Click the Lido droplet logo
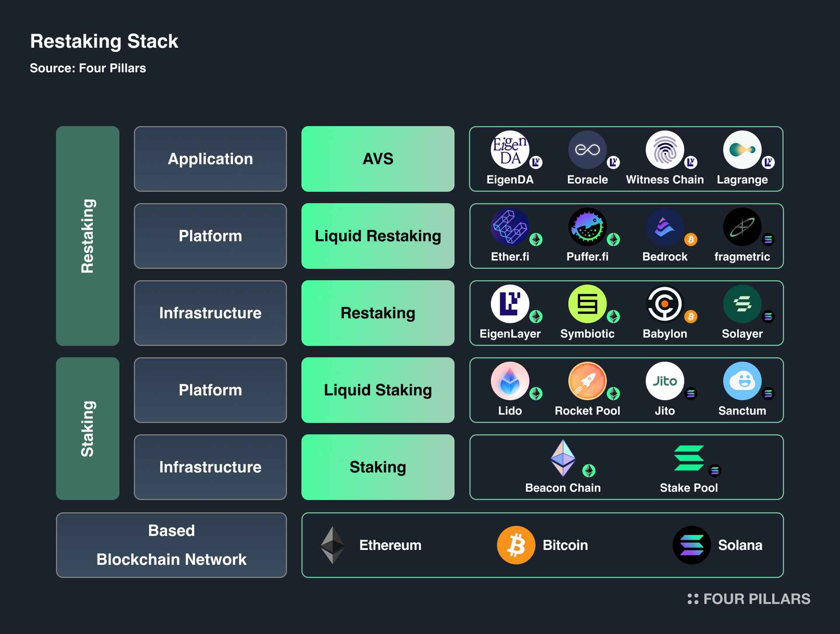 pyautogui.click(x=510, y=381)
